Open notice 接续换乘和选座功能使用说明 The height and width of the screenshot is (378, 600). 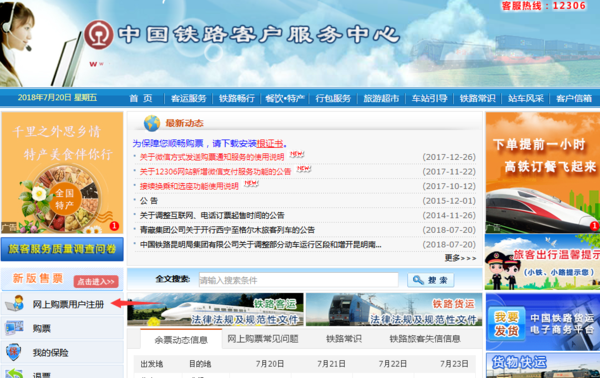(189, 186)
